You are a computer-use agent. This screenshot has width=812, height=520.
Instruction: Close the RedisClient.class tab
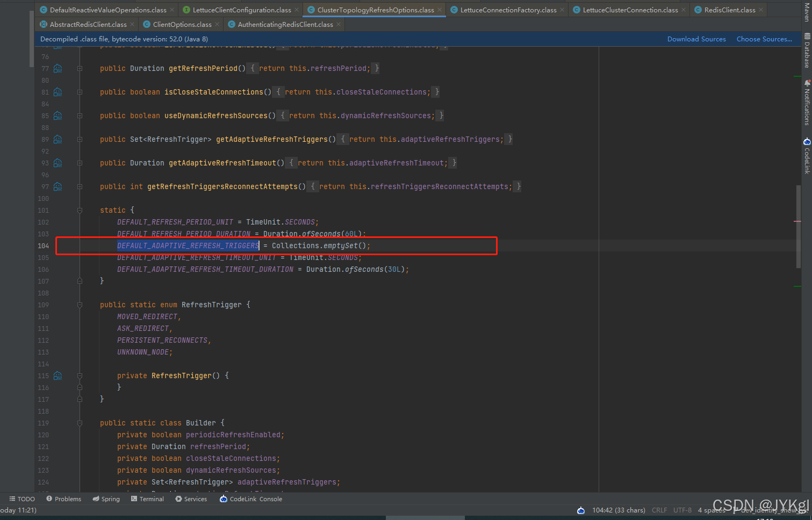point(761,10)
